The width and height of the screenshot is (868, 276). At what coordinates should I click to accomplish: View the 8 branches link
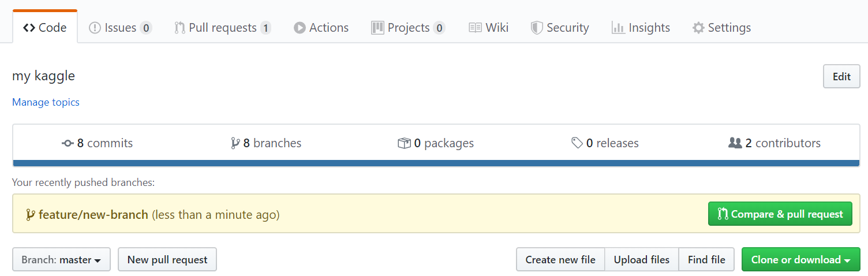coord(266,143)
